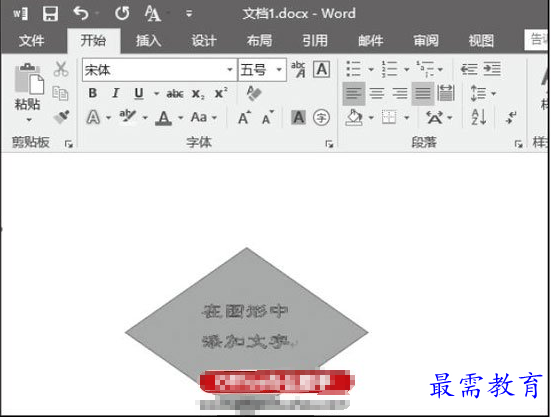This screenshot has width=551, height=417.
Task: Switch to the 布局 tab
Action: coord(259,40)
